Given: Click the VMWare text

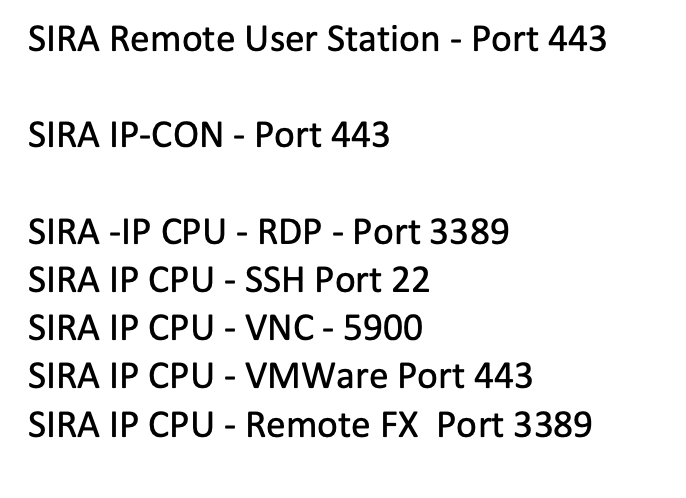Looking at the screenshot, I should [x=316, y=376].
